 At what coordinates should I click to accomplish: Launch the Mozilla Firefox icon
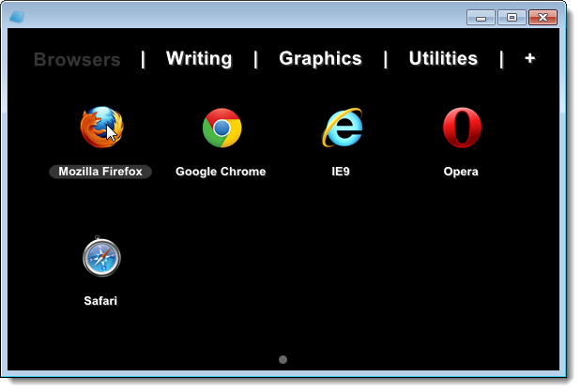(102, 127)
